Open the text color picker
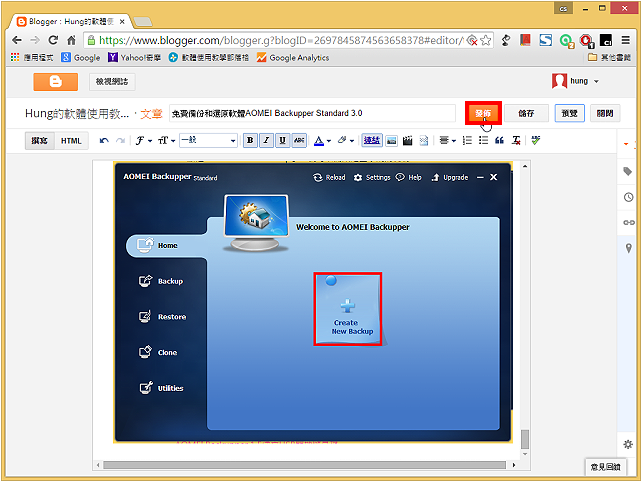 click(x=322, y=141)
